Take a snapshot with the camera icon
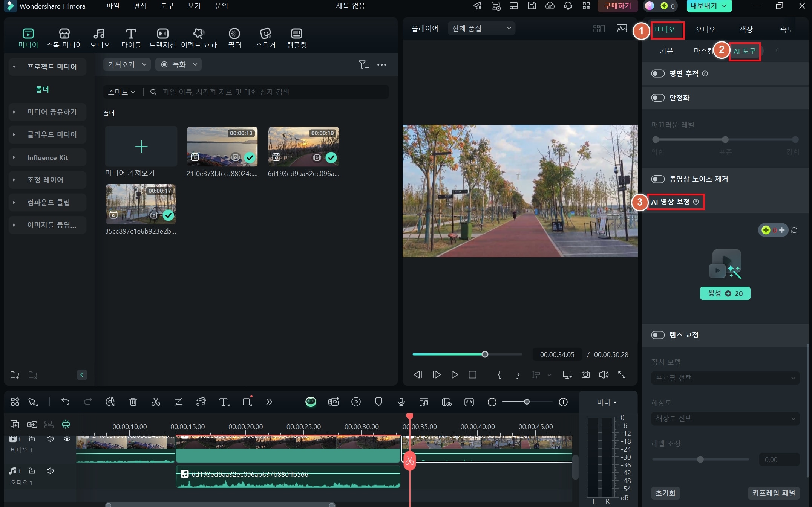 (585, 374)
